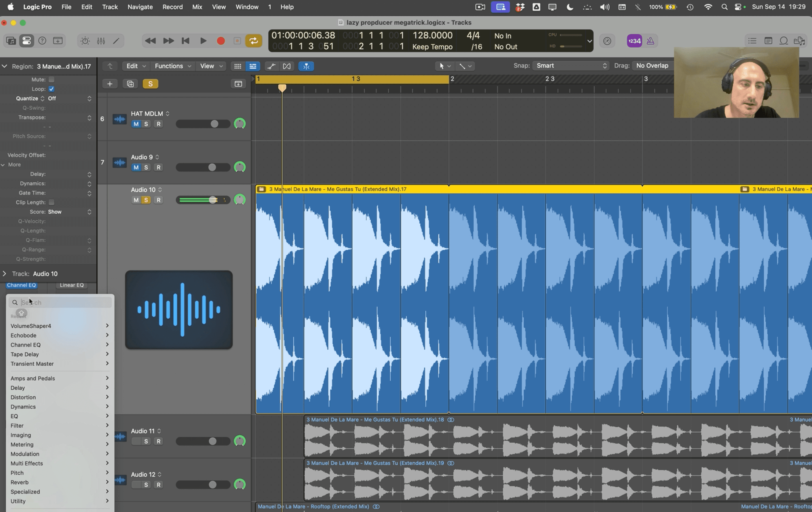Start playback with Play button
Viewport: 812px width, 512px height.
point(203,41)
